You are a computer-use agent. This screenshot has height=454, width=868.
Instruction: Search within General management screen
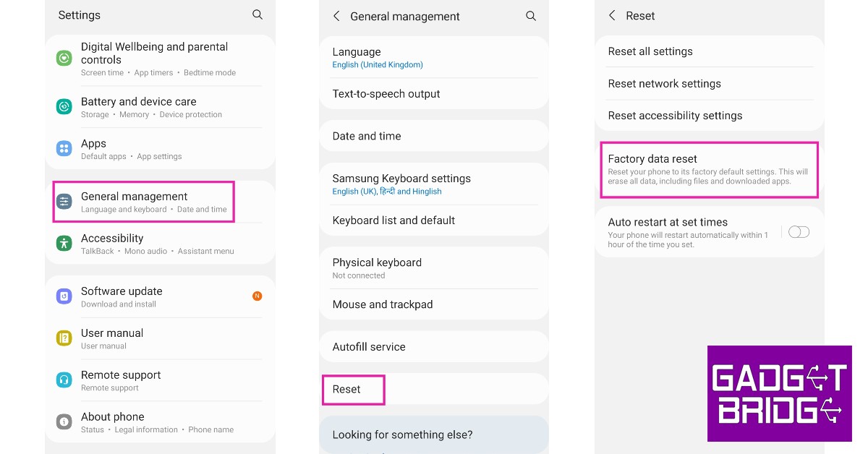pos(531,16)
